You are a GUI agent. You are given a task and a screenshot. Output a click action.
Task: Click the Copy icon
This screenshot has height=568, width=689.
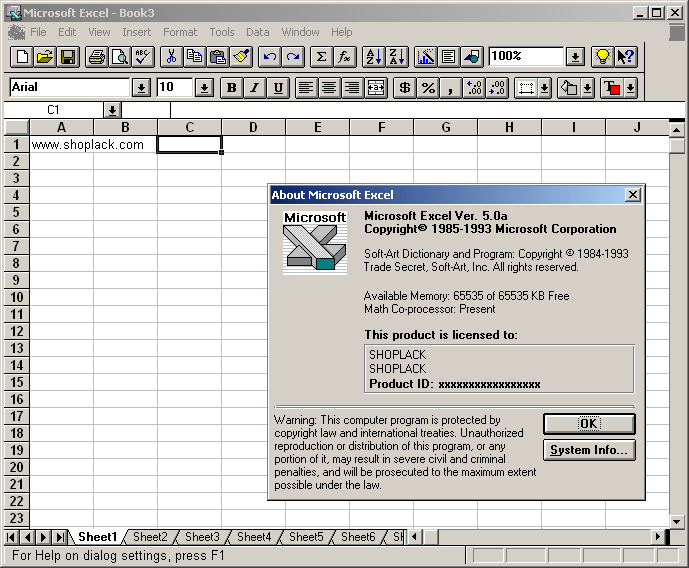pos(195,57)
